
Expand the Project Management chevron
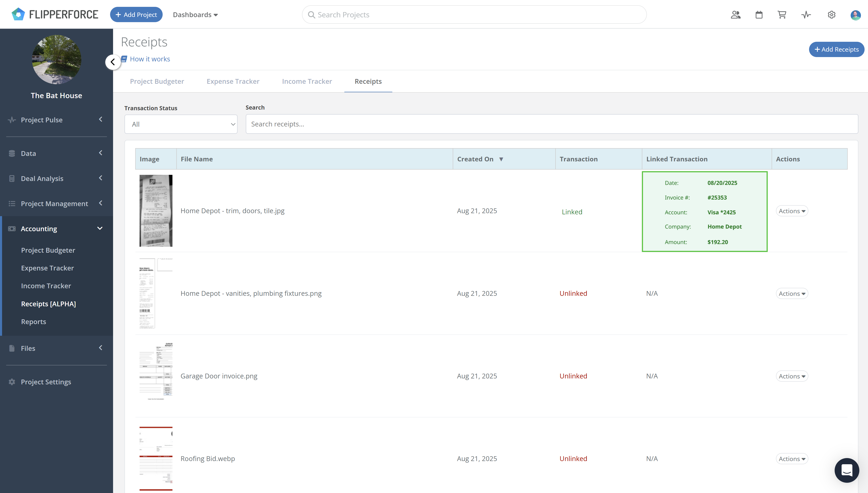tap(101, 203)
